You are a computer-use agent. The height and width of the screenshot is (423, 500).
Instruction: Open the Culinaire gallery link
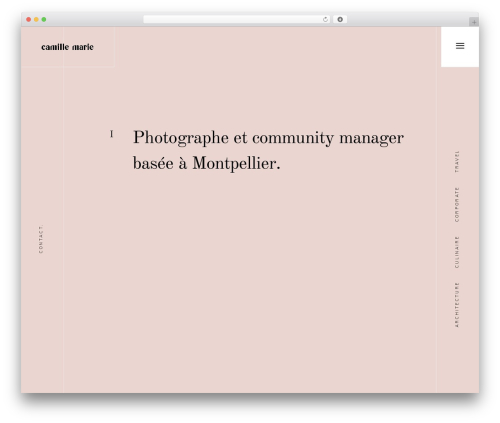click(x=457, y=252)
